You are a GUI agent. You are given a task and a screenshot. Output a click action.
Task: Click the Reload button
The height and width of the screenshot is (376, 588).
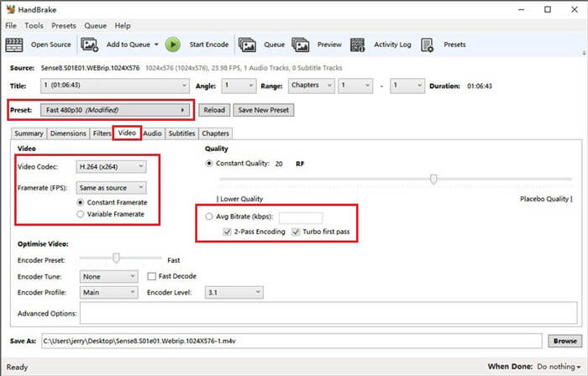214,110
